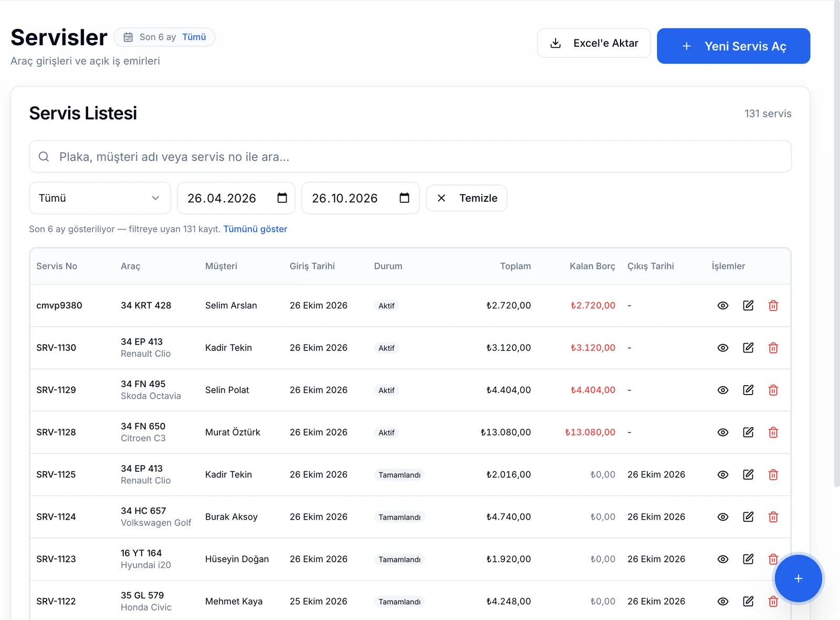Edit service SRV-1122

pyautogui.click(x=748, y=602)
